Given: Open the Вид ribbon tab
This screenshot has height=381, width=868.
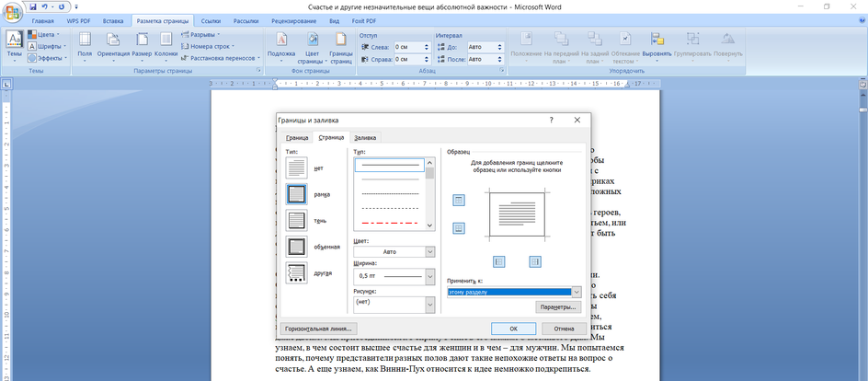Looking at the screenshot, I should 335,21.
